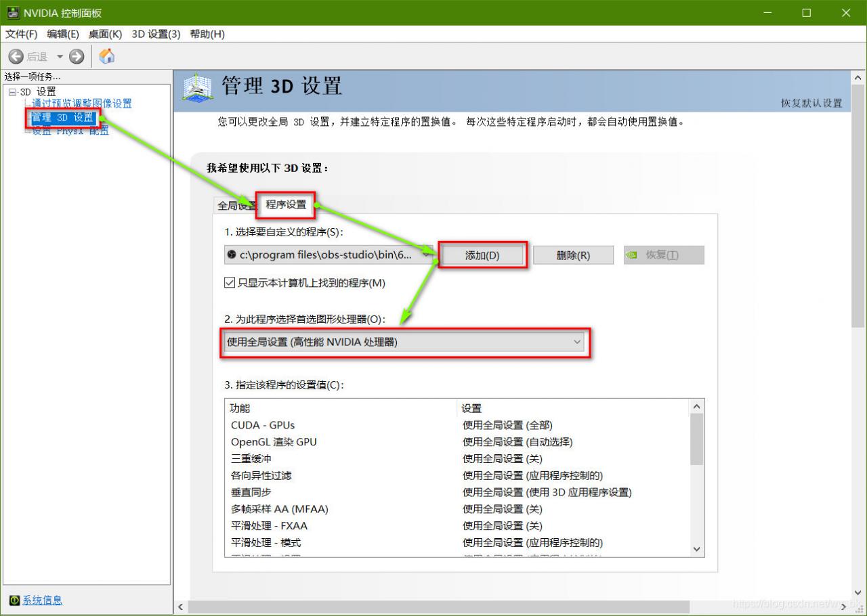Viewport: 867px width, 616px height.
Task: Select 管理 3D 设置 tree item
Action: coord(63,118)
